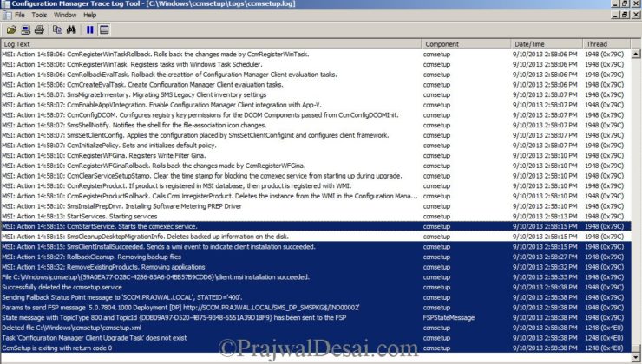Click the Find binoculars icon
The height and width of the screenshot is (364, 642).
click(x=72, y=29)
